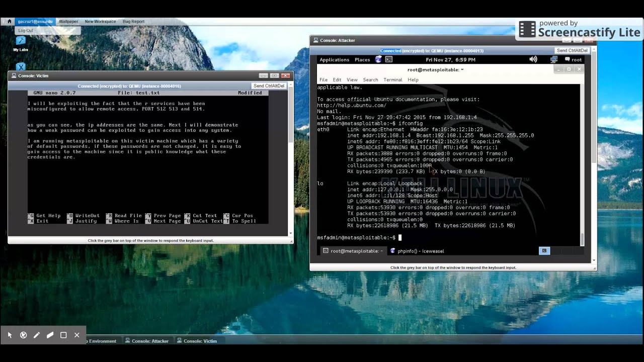
Task: Switch to root@metasploitable taskbar entry
Action: click(x=352, y=251)
